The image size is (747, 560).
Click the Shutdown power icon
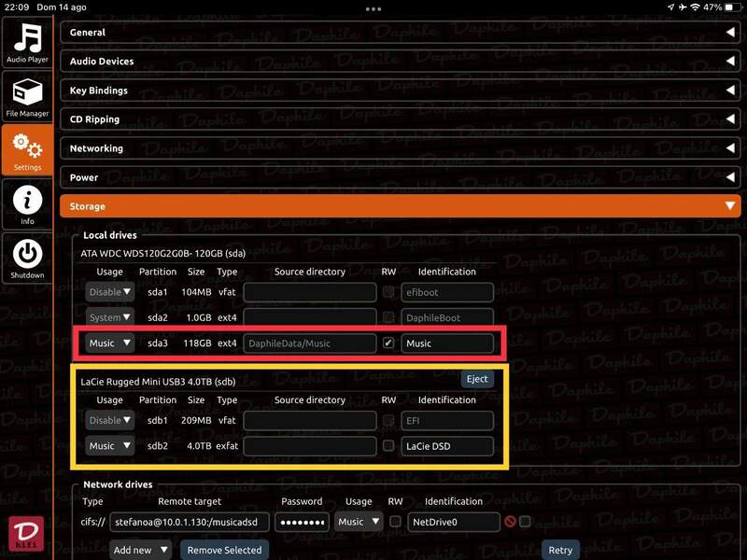[x=27, y=256]
